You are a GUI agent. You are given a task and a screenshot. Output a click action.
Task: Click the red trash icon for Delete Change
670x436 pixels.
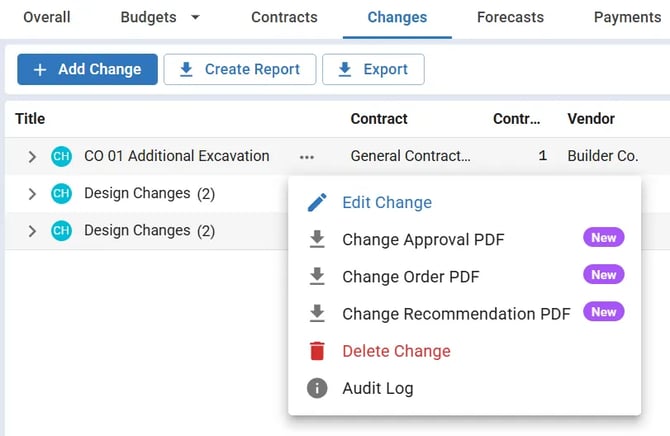[x=317, y=351]
